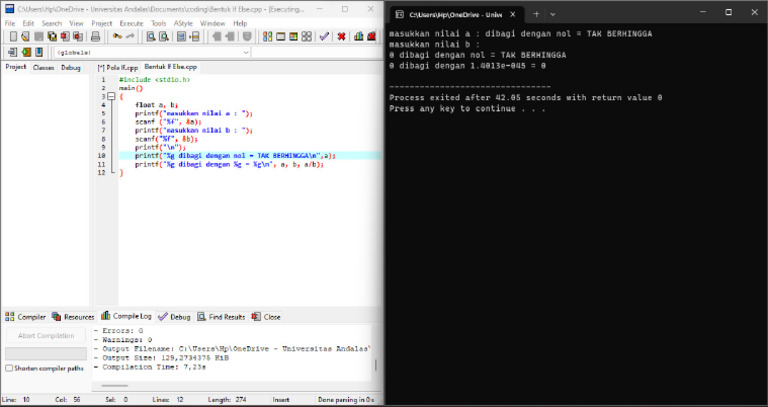Screen dimensions: 768x407
Task: Switch to the Pola If.cpp editor tab
Action: click(x=116, y=67)
